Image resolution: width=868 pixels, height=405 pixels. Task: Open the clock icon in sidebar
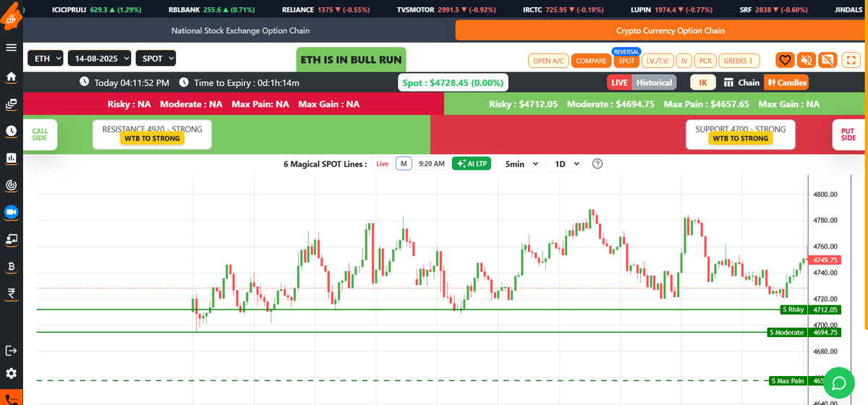click(x=11, y=131)
